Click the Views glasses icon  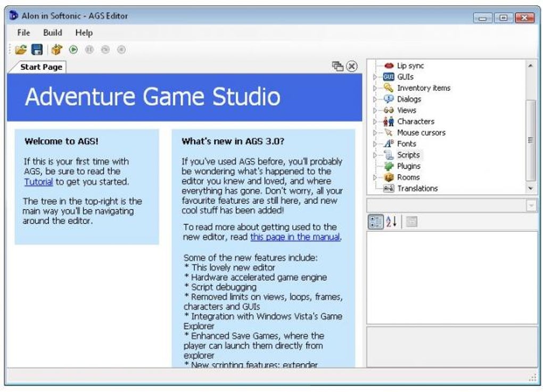tap(389, 111)
